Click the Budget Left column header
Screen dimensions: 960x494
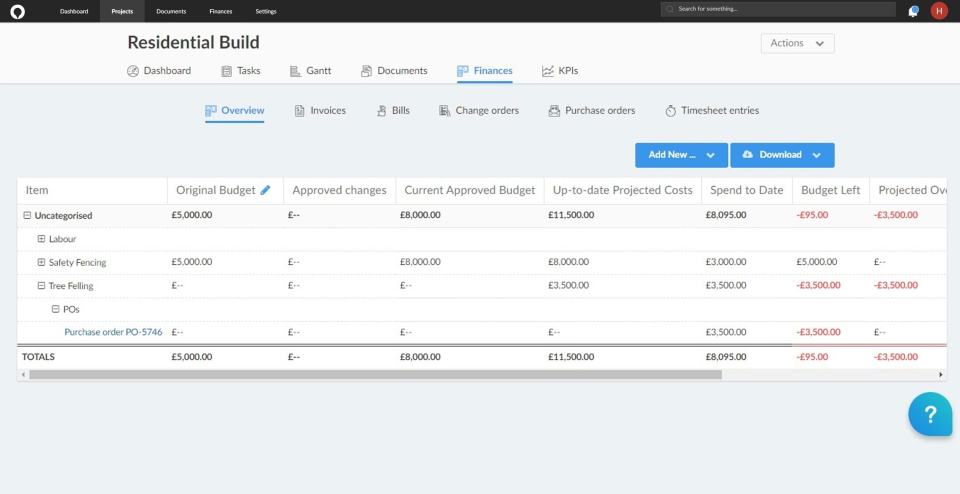831,190
